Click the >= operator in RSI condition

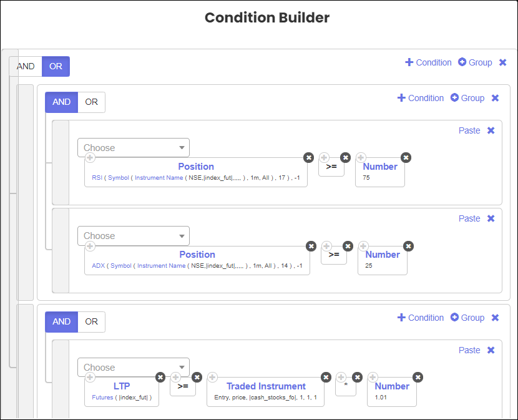click(331, 167)
